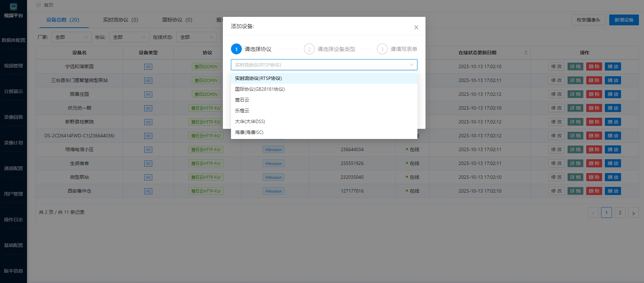Open the 在线状态 filter dropdown

197,37
